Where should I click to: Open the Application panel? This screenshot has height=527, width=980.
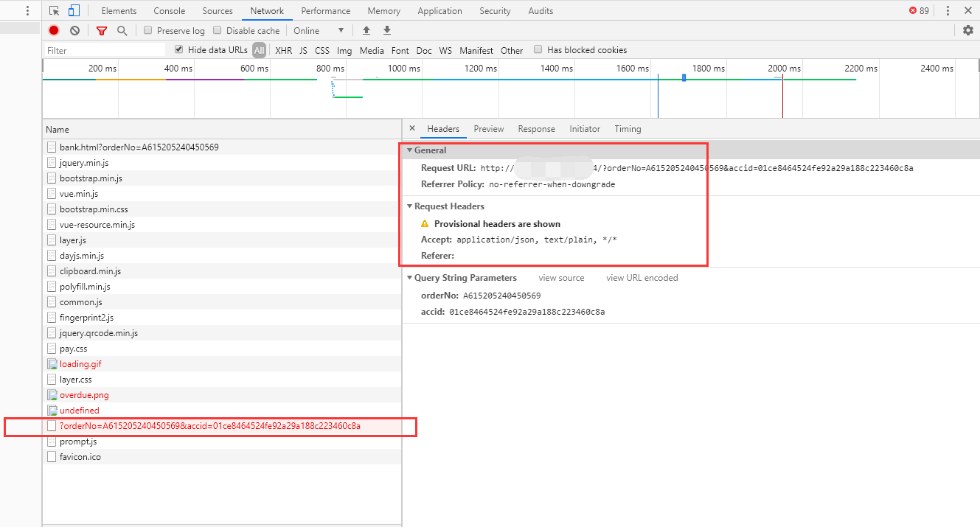[x=439, y=10]
